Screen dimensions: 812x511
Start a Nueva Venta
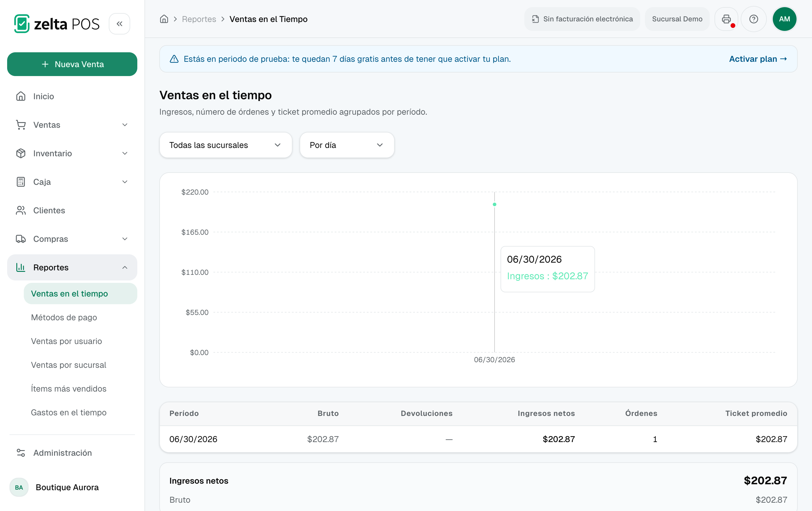[72, 64]
